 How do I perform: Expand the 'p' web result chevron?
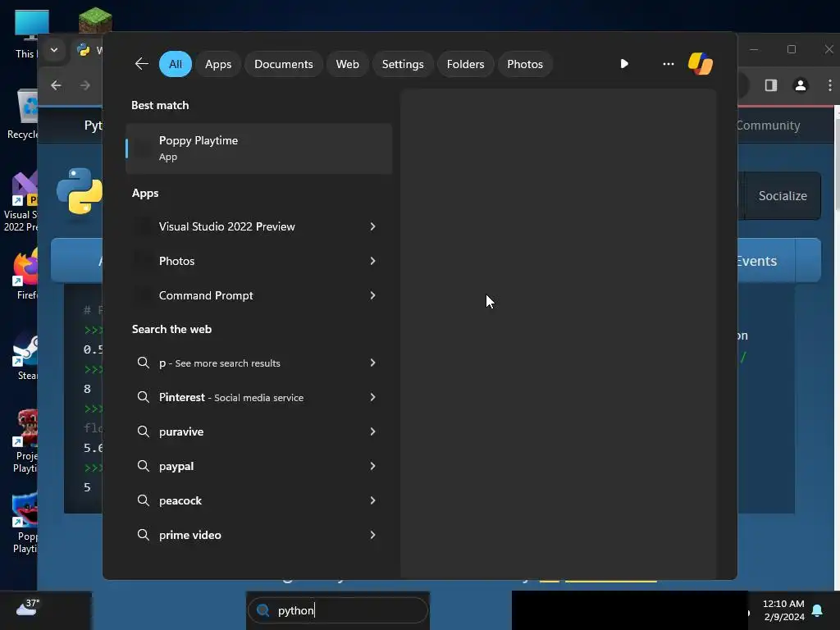373,363
